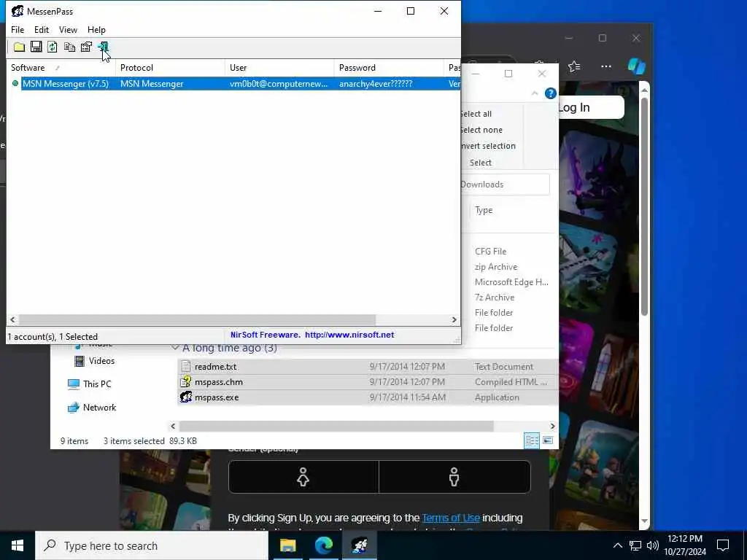Click the Save selected items floppy icon
The image size is (747, 560).
point(36,47)
